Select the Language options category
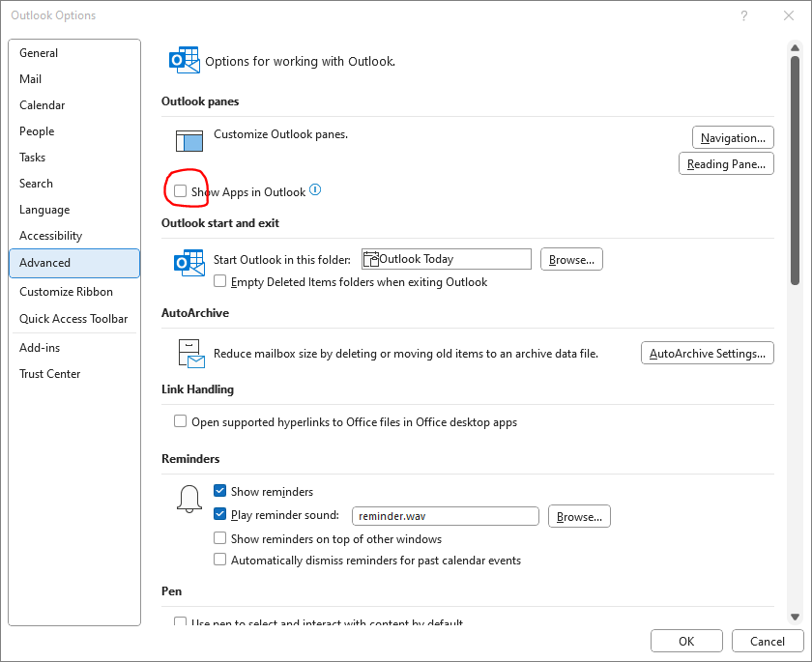 [x=74, y=210]
